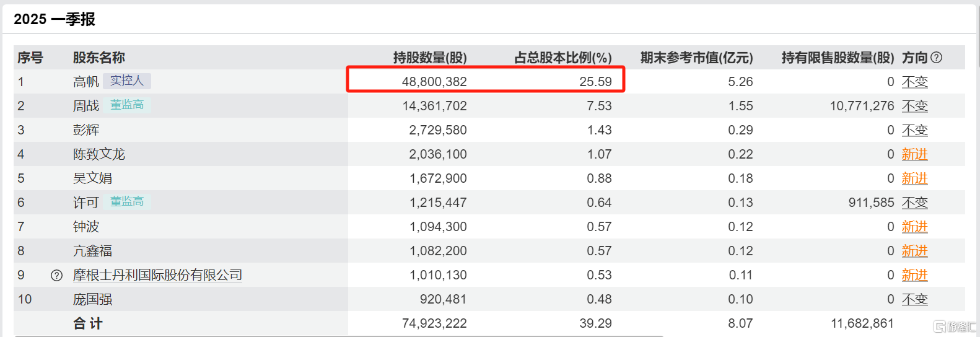Click the 董监高 tag next to 周战
980x337 pixels.
pos(127,105)
